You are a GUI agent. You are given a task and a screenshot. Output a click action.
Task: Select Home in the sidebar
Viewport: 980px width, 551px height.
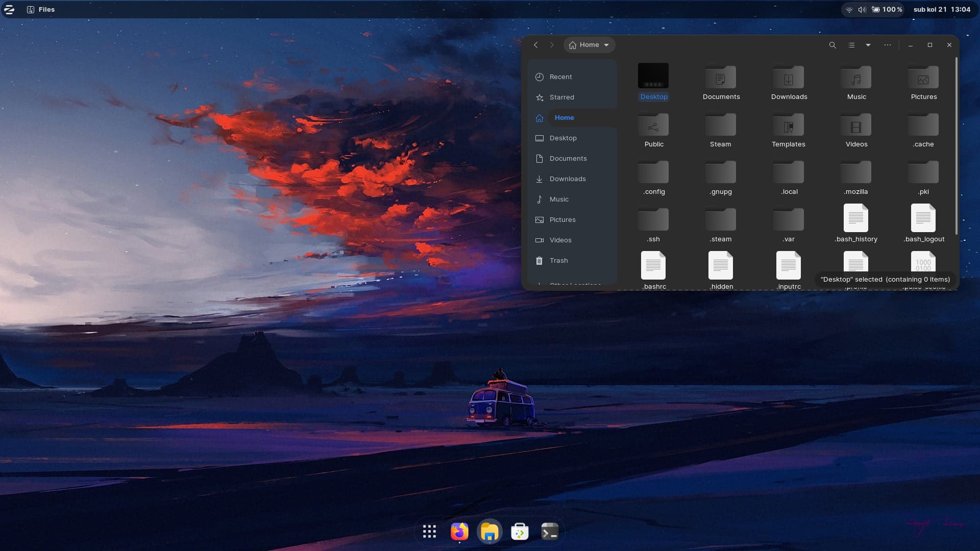pos(572,117)
